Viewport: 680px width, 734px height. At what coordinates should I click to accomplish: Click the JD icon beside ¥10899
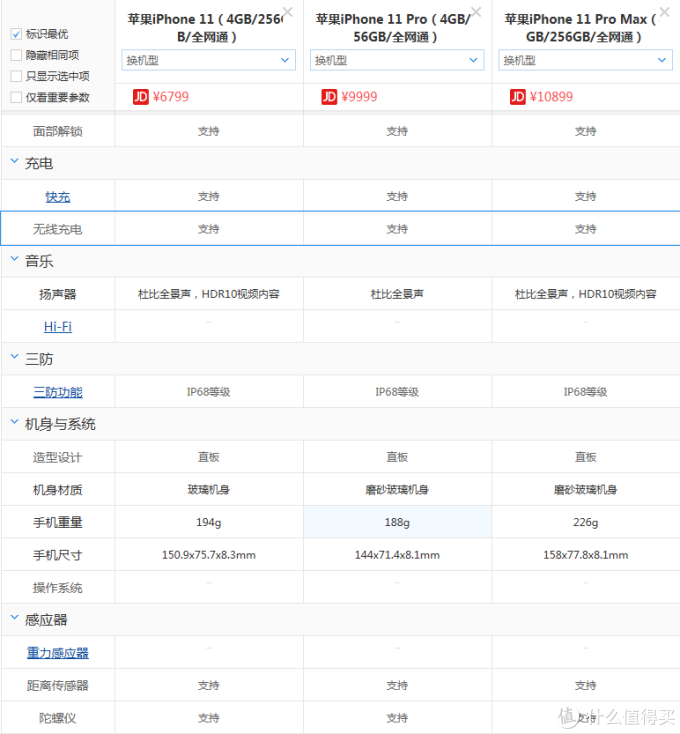[518, 97]
